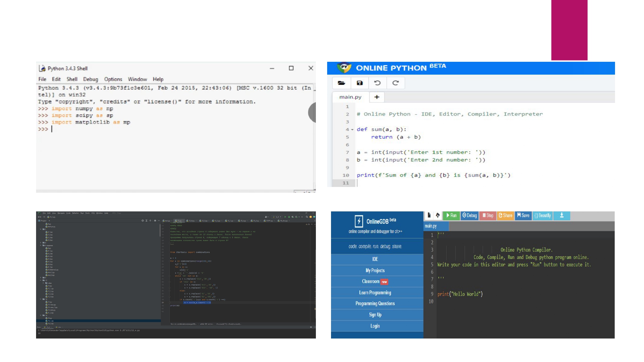
Task: Open Learn Programming in OnlineGDB sidebar
Action: click(375, 292)
